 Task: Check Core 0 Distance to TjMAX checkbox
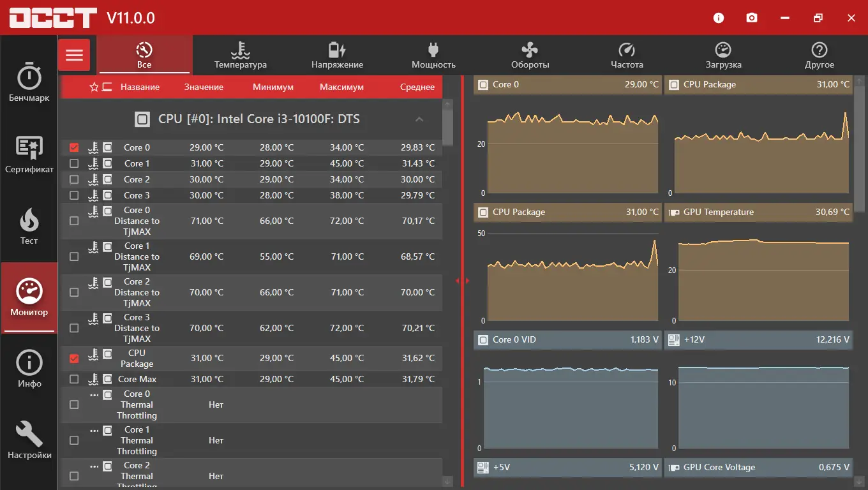74,221
